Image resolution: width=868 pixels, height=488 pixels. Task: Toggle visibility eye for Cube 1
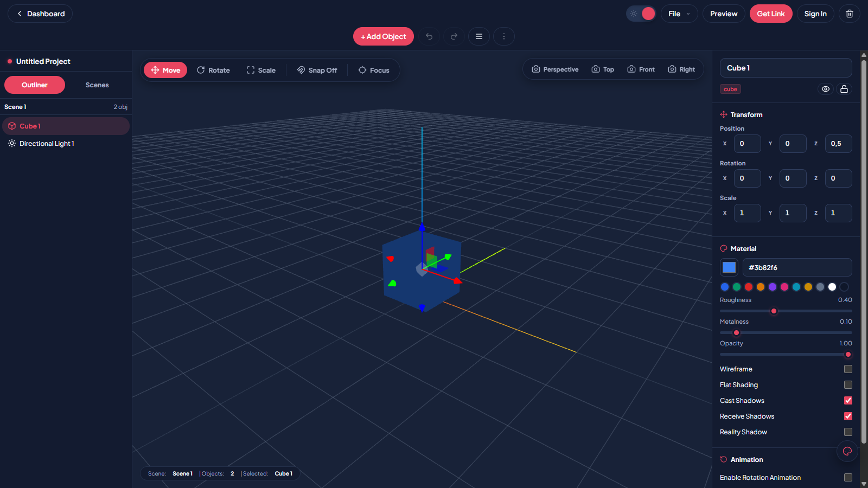click(x=826, y=89)
